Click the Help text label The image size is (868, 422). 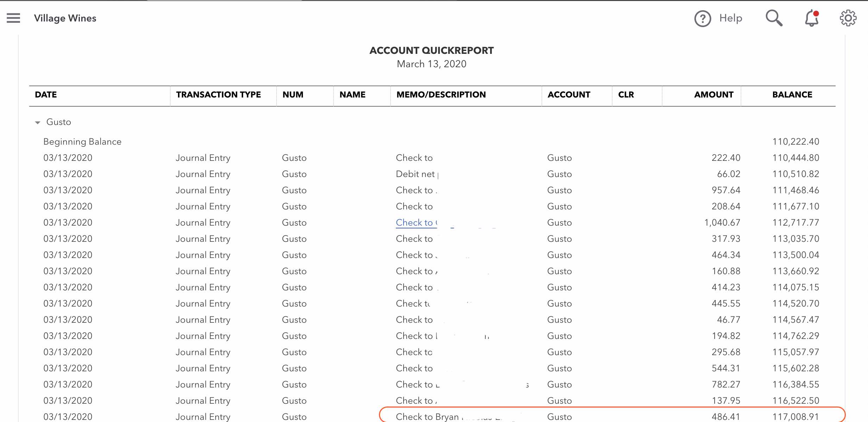730,18
